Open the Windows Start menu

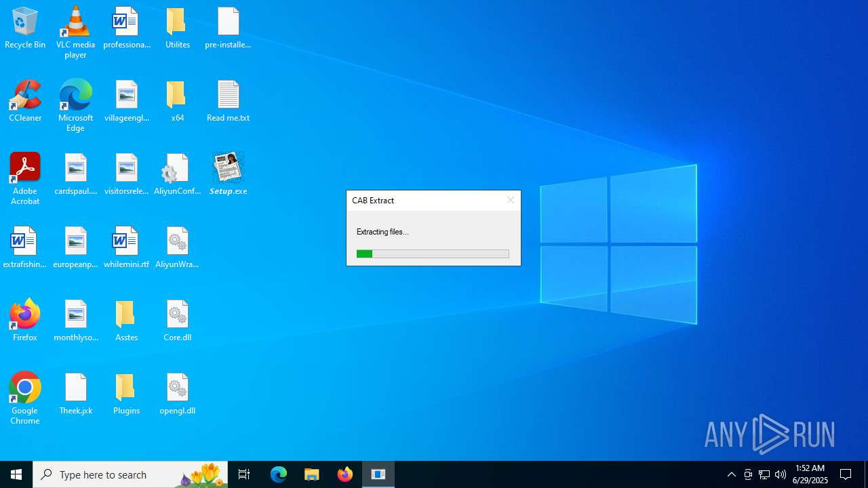coord(16,474)
